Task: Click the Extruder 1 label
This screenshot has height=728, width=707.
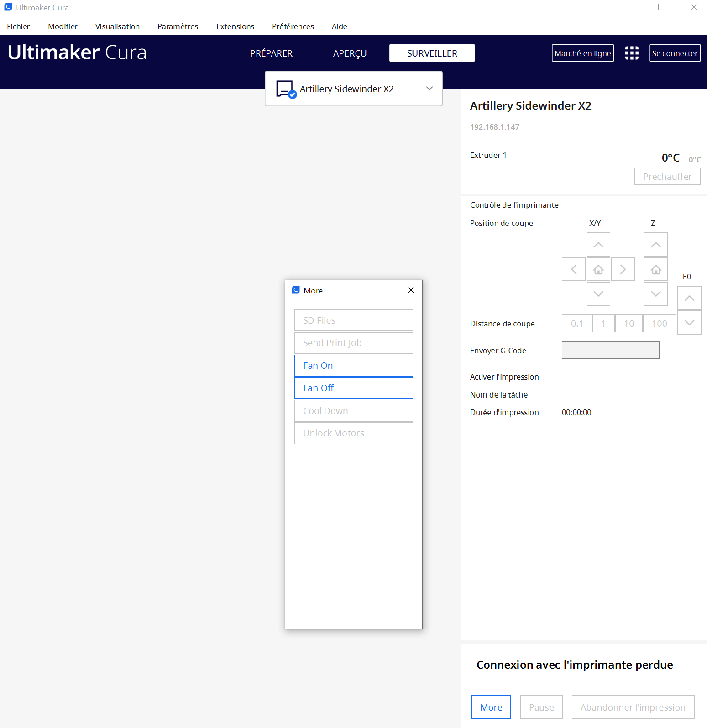Action: 488,155
